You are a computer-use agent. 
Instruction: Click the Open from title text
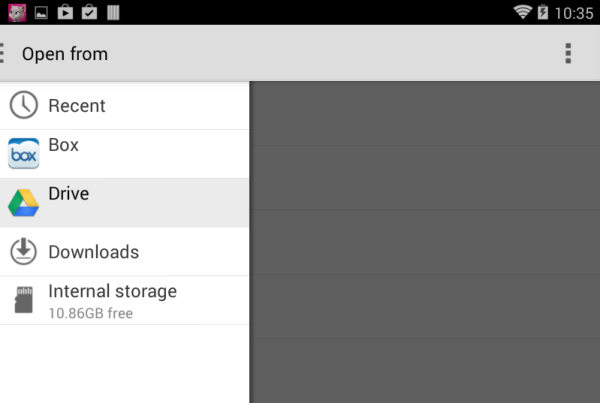click(x=65, y=54)
